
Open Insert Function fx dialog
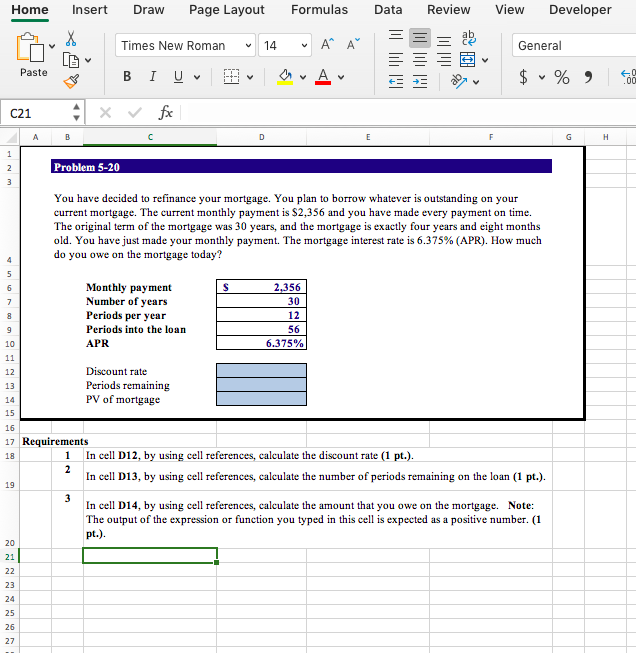[x=165, y=112]
